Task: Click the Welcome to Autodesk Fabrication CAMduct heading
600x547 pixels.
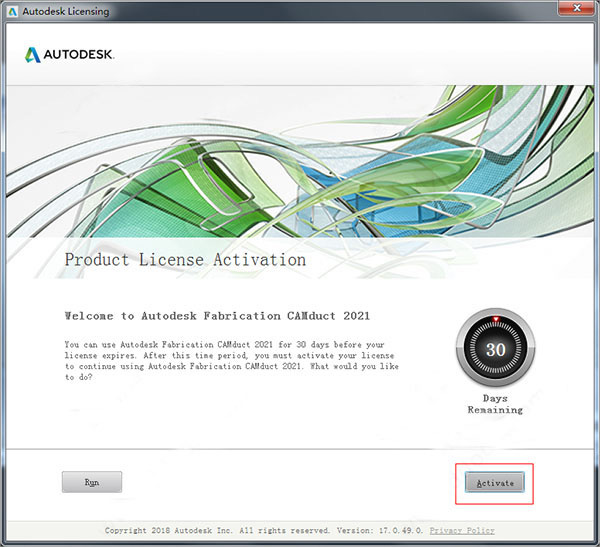Action: click(x=217, y=316)
